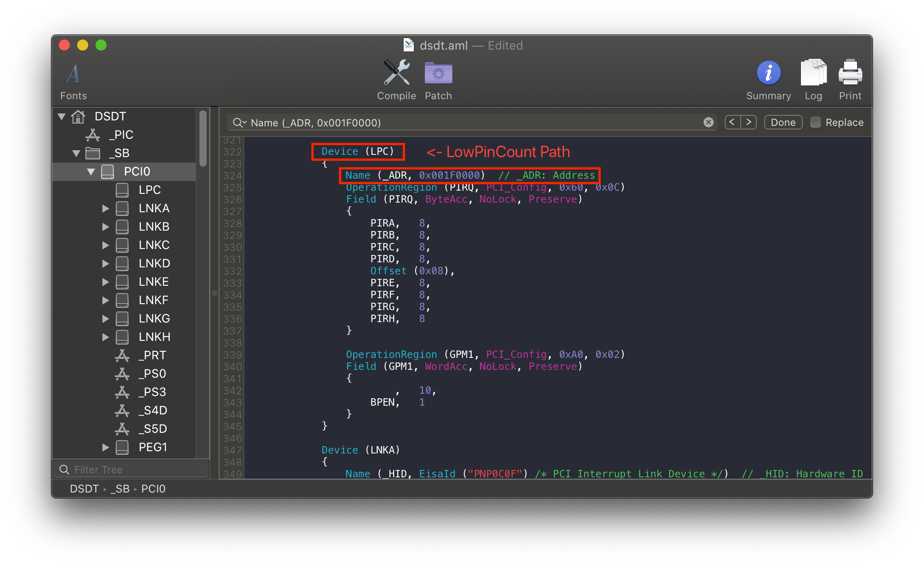Expand the PEG1 device node
This screenshot has width=924, height=566.
point(106,447)
